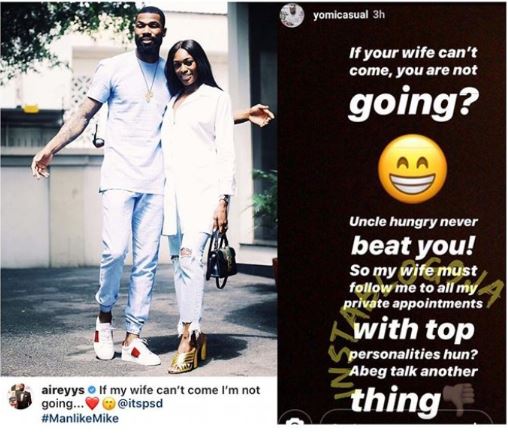Click the blue verified badge beside aireyys

click(92, 389)
